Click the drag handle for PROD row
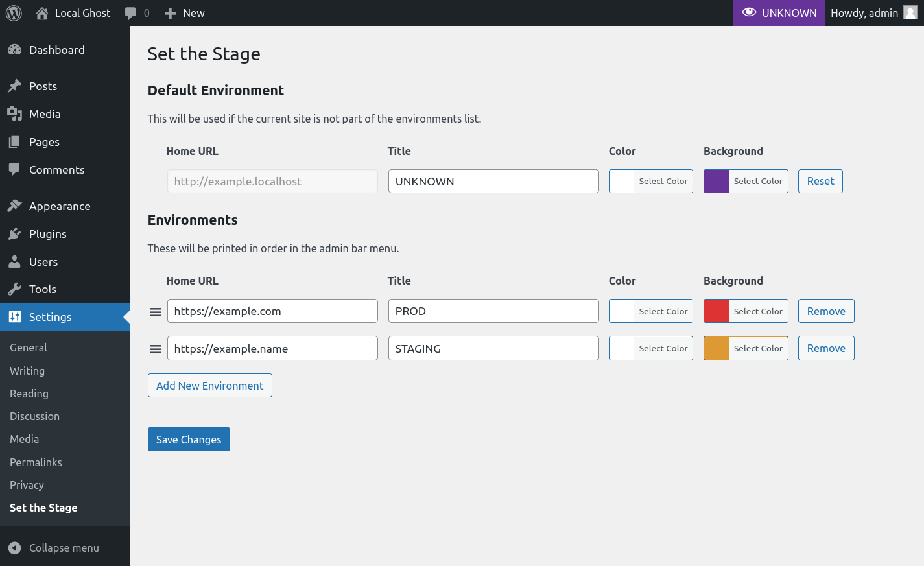924x566 pixels. tap(156, 312)
